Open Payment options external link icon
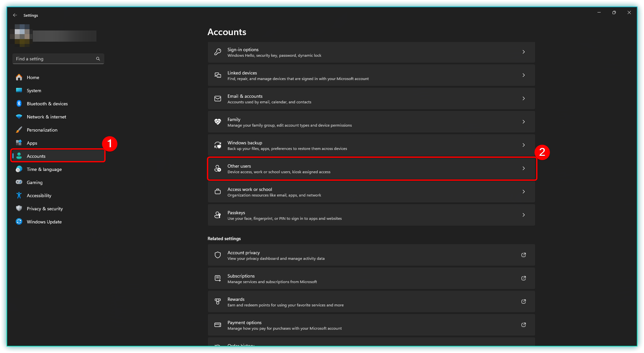The width and height of the screenshot is (644, 353). [524, 325]
